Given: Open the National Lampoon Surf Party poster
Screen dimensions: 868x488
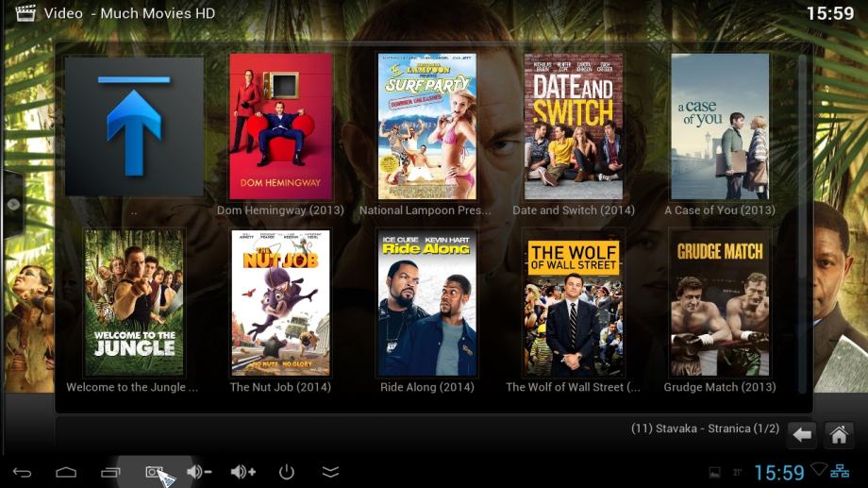Looking at the screenshot, I should pos(426,126).
